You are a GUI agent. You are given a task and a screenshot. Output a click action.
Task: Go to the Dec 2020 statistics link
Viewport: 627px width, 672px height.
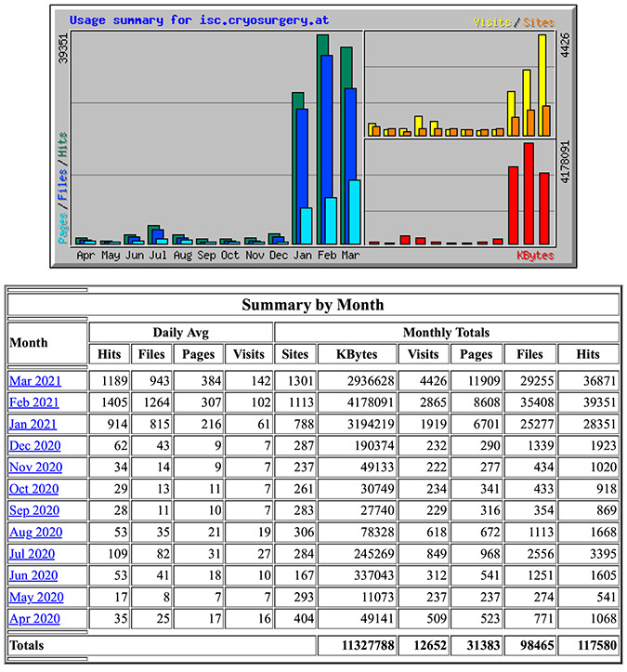coord(35,445)
